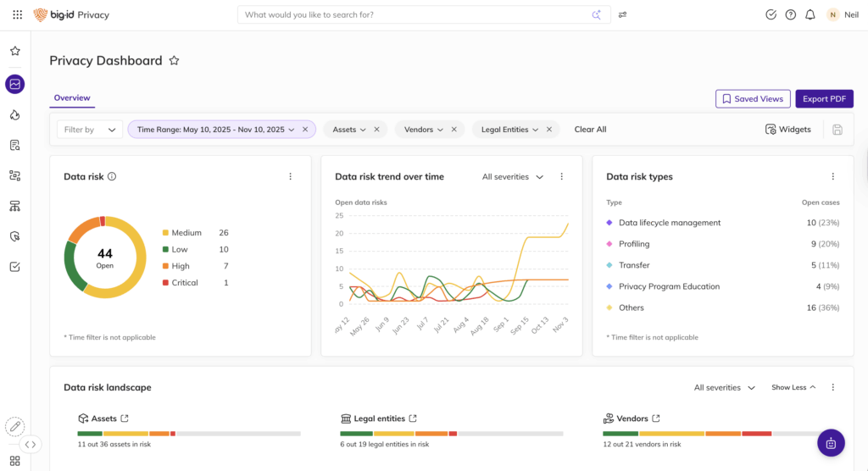Expand the Filter by dropdown
The image size is (868, 471).
[90, 130]
